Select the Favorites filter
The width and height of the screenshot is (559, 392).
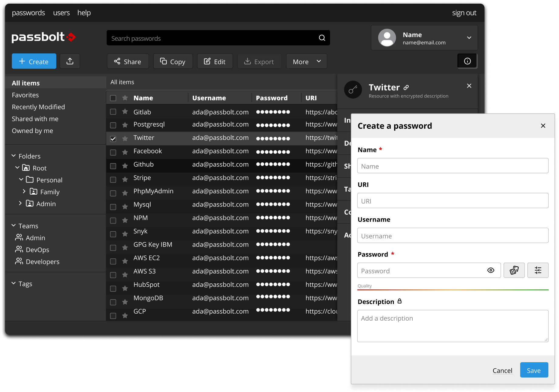tap(25, 95)
